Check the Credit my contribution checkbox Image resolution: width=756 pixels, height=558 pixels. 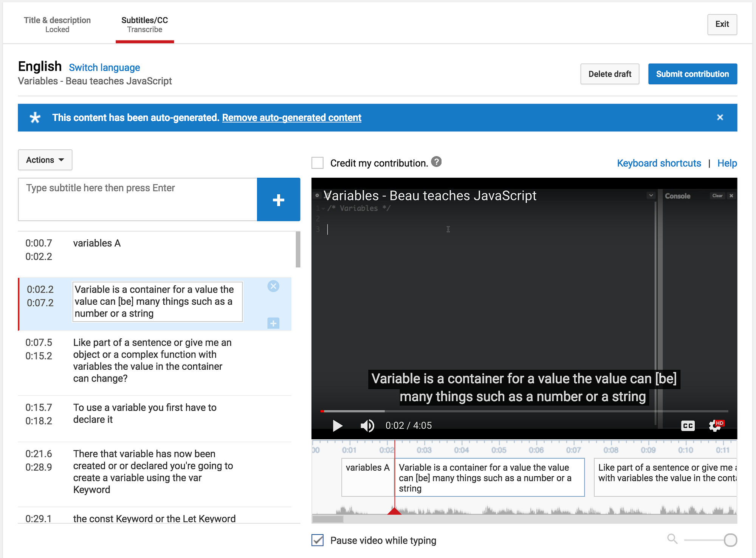click(x=317, y=163)
